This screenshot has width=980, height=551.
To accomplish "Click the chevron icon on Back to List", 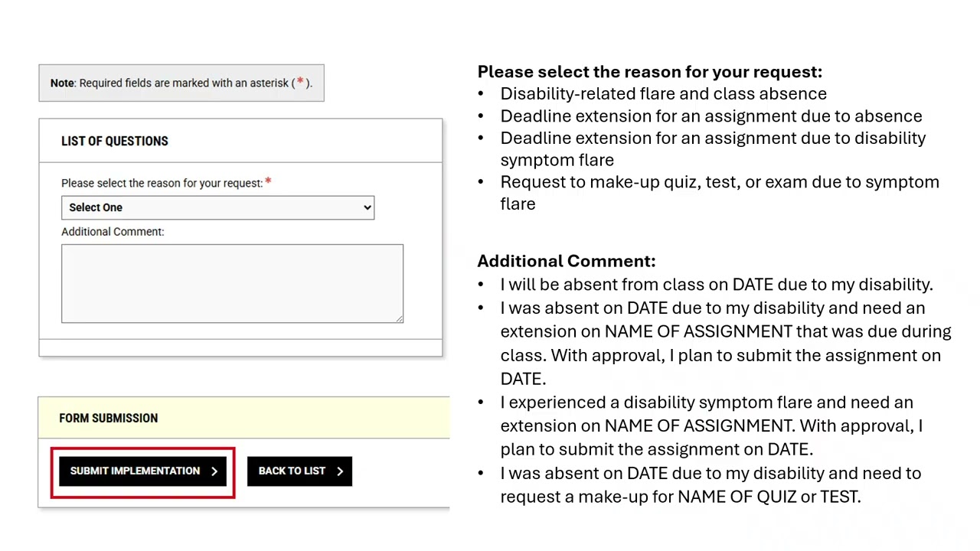I will pos(340,471).
